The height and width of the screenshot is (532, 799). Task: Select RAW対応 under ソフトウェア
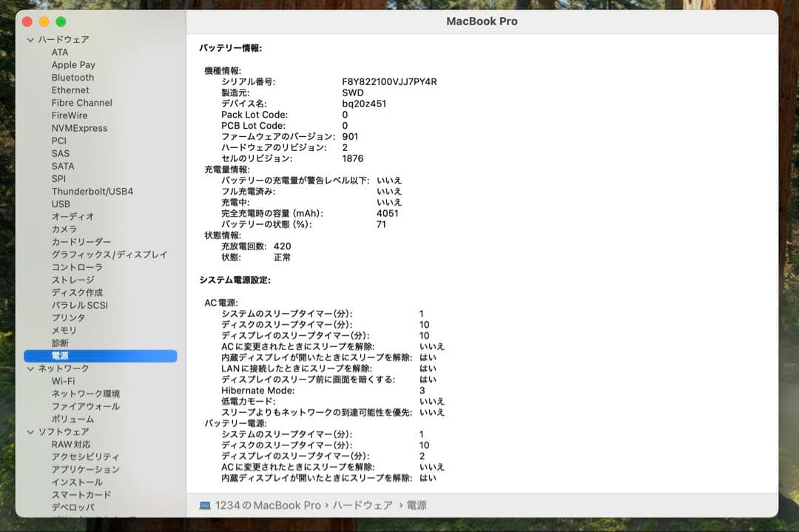pos(71,445)
